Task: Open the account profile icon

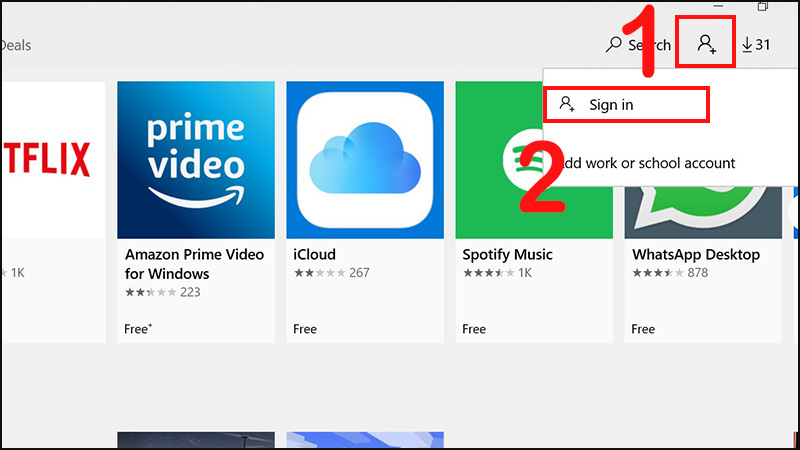Action: [707, 44]
